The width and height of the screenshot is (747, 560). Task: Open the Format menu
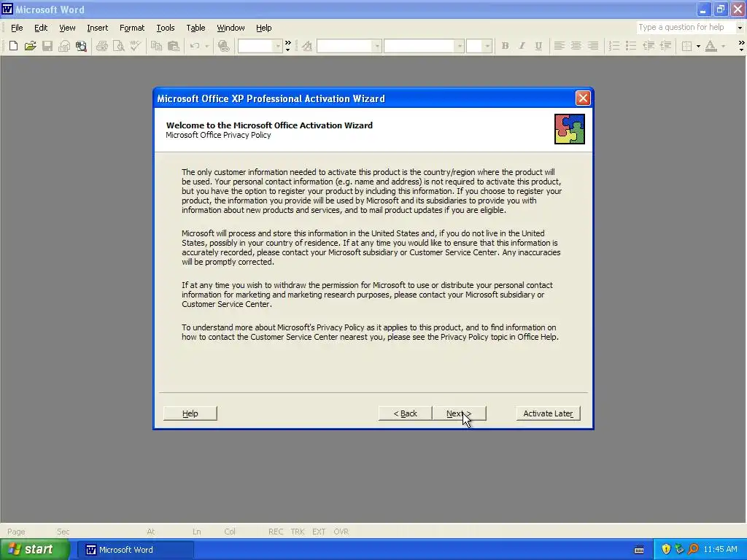(132, 28)
